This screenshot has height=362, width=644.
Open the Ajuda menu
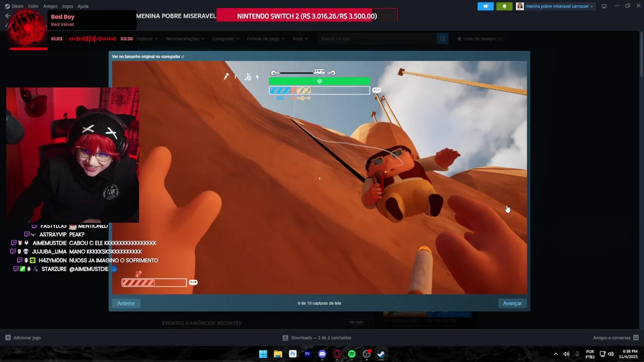pos(83,6)
